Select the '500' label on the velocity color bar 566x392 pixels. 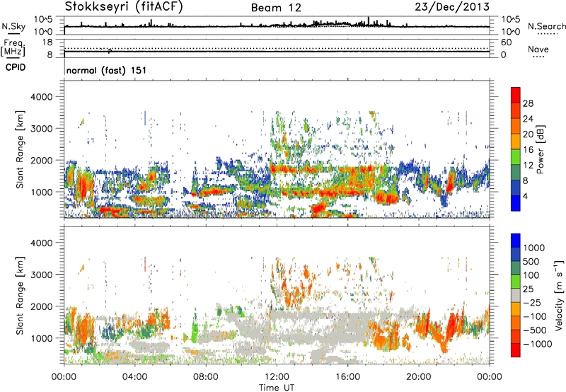[531, 262]
